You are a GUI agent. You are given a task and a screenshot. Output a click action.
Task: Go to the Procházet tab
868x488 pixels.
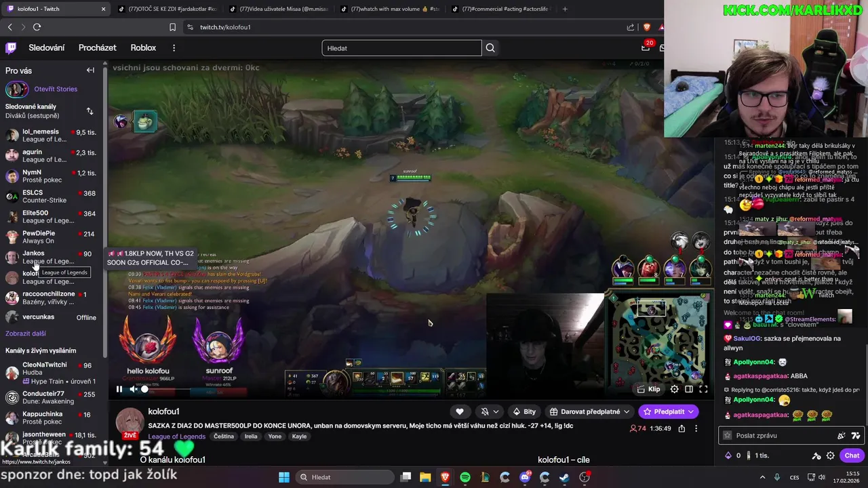pos(98,48)
